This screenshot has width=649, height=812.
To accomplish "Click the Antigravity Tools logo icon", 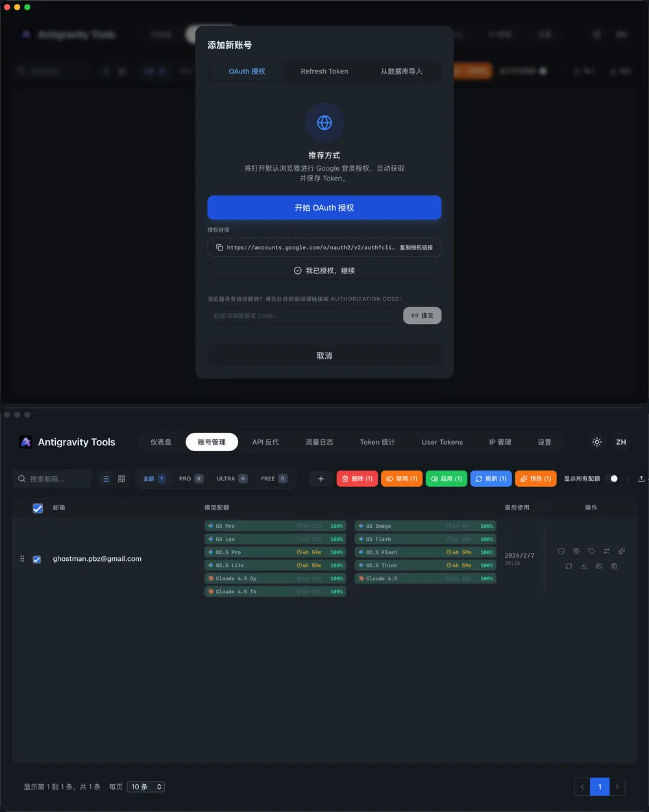I will click(26, 442).
